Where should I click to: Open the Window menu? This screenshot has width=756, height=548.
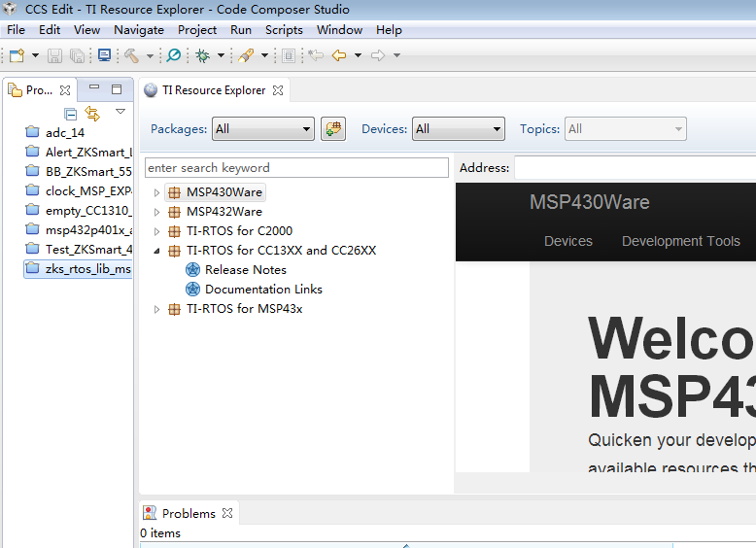click(339, 30)
